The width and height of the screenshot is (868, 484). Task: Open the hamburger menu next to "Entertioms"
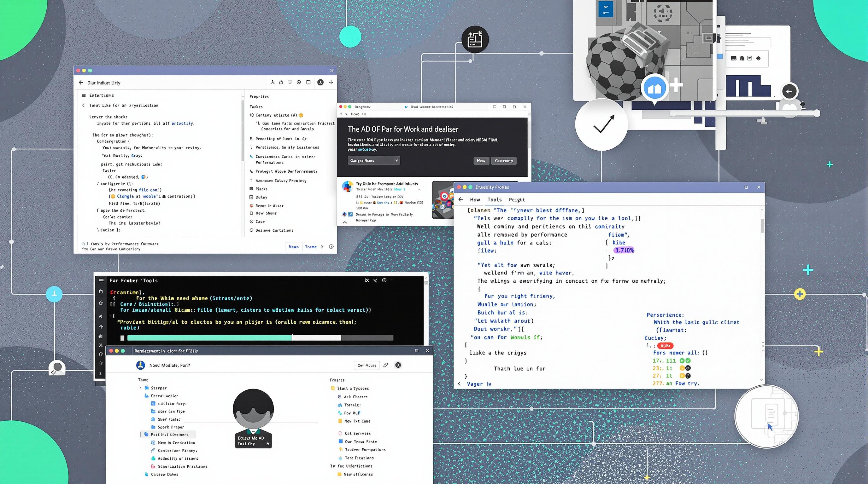tap(84, 95)
